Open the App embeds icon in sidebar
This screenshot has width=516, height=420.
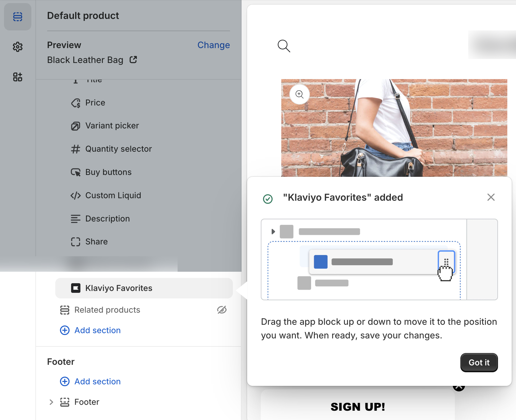[18, 77]
